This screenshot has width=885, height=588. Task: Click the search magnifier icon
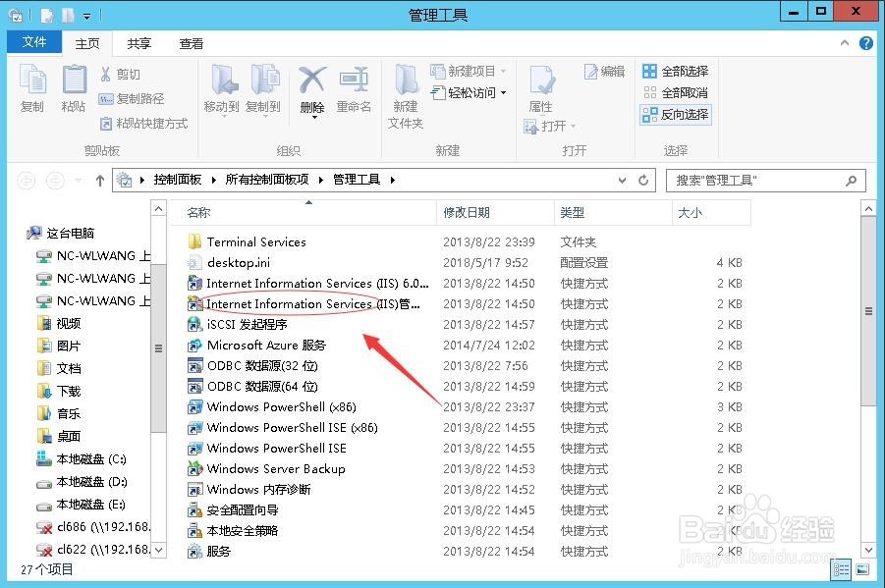pos(852,181)
